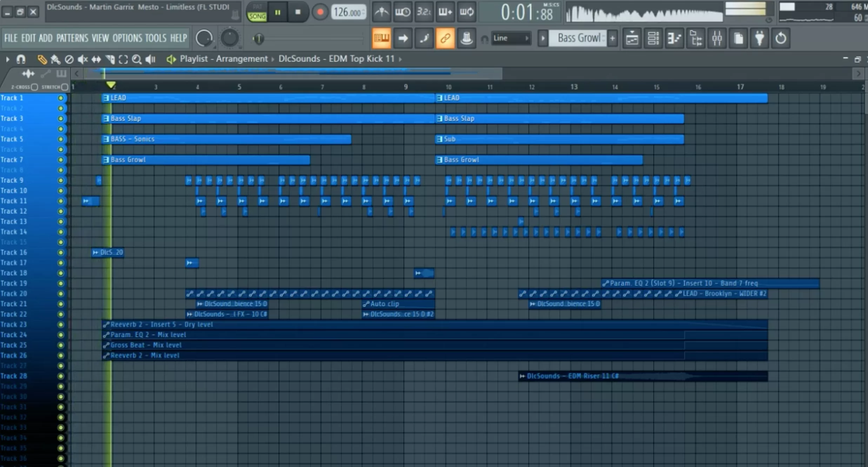Toggle loop recording icon
868x467 pixels.
click(466, 12)
